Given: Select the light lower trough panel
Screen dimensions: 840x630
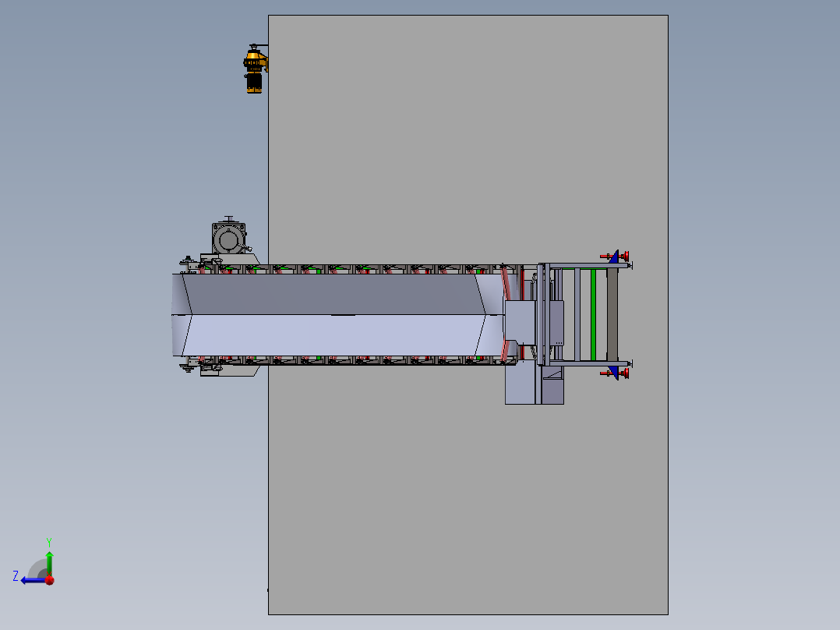Looking at the screenshot, I should pyautogui.click(x=334, y=335).
